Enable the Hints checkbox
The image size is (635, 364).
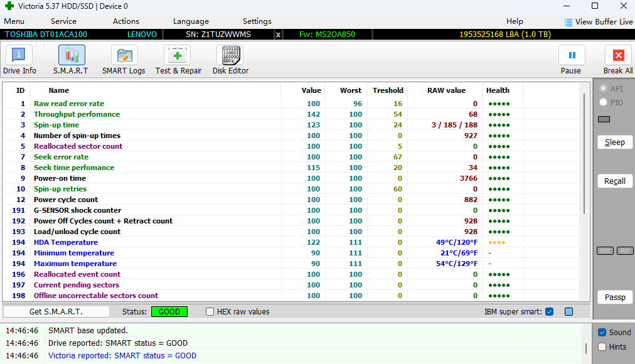click(x=602, y=346)
